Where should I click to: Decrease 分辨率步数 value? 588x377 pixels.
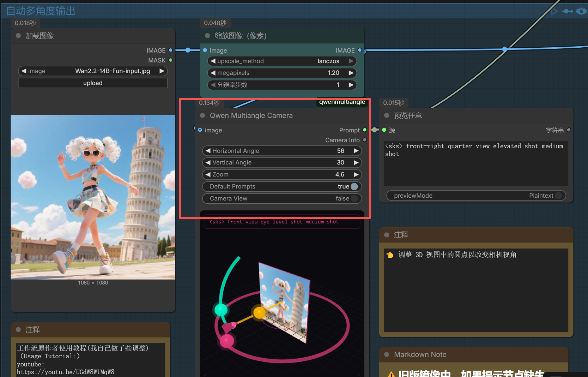(213, 85)
